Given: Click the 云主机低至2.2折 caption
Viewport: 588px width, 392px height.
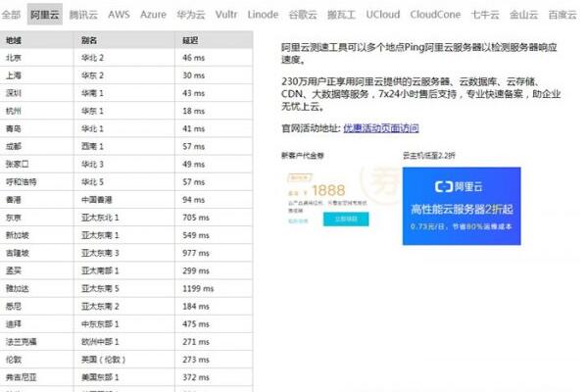Looking at the screenshot, I should (x=429, y=155).
